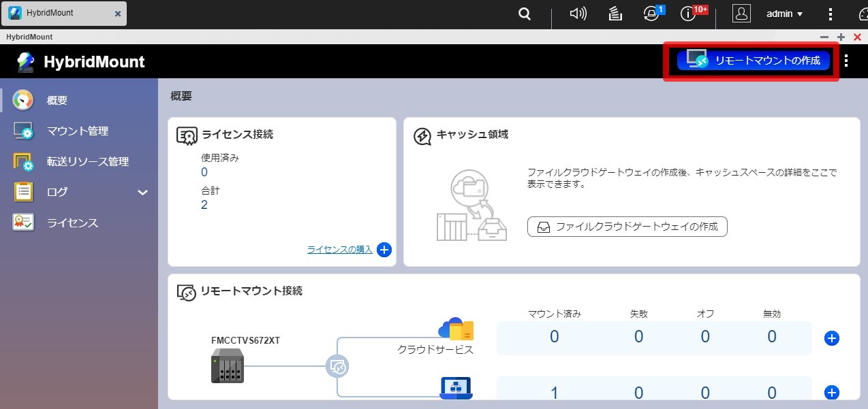
Task: Click the admin user avatar icon
Action: (x=741, y=14)
